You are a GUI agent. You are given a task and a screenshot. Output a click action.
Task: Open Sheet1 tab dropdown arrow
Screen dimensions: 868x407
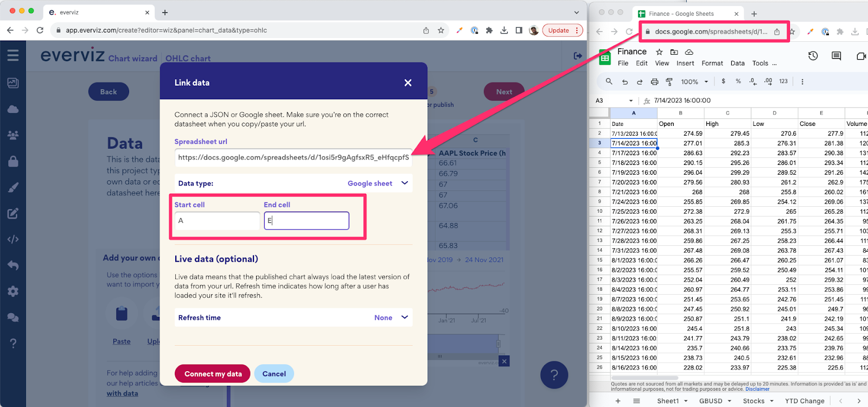point(686,401)
